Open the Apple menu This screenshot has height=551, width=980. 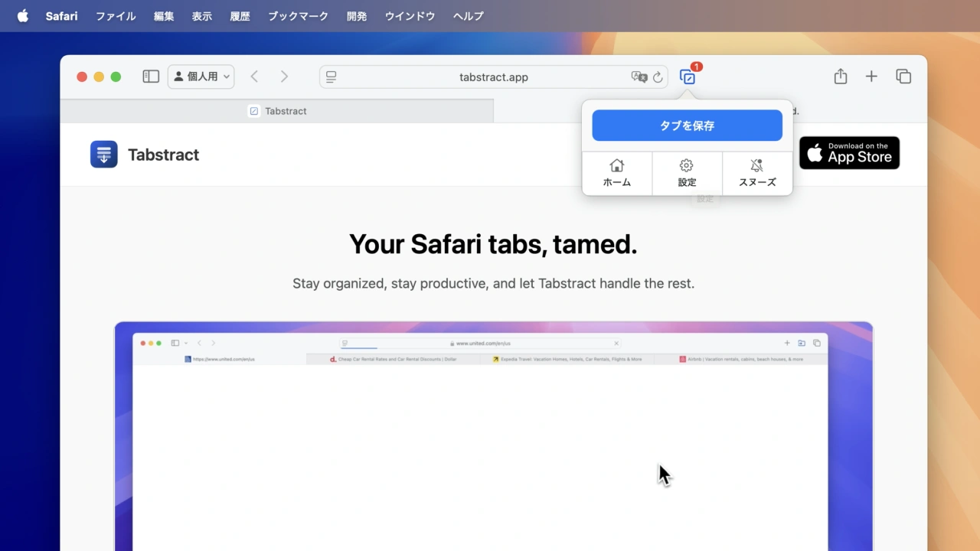click(x=22, y=16)
